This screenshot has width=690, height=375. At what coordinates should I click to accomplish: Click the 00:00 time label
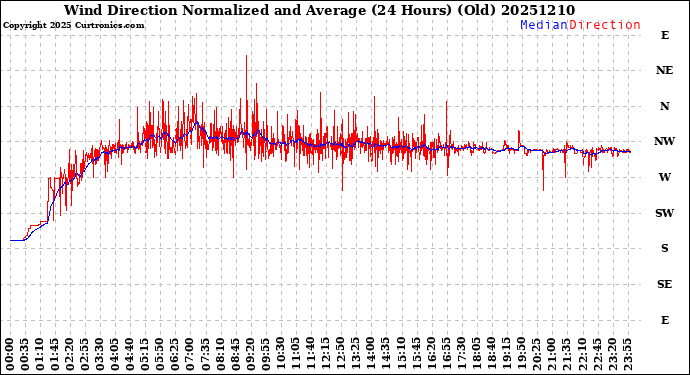pyautogui.click(x=10, y=354)
